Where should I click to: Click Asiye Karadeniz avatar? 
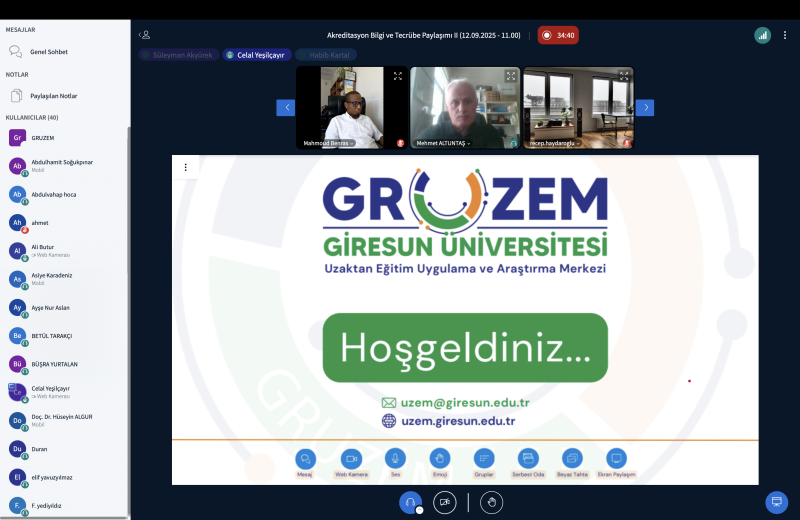pos(17,279)
